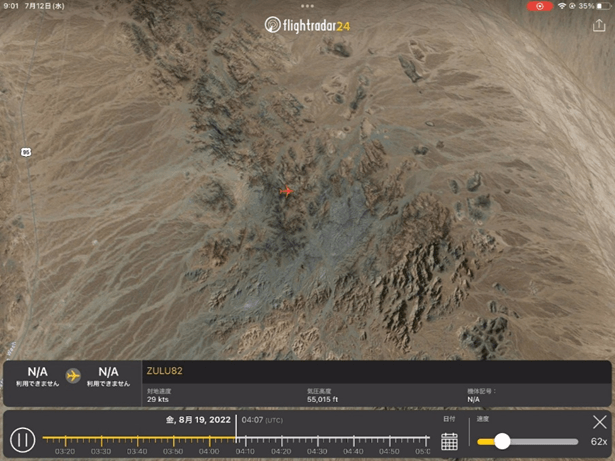Tap the Wi-Fi status icon
Image resolution: width=615 pixels, height=461 pixels.
(x=562, y=6)
